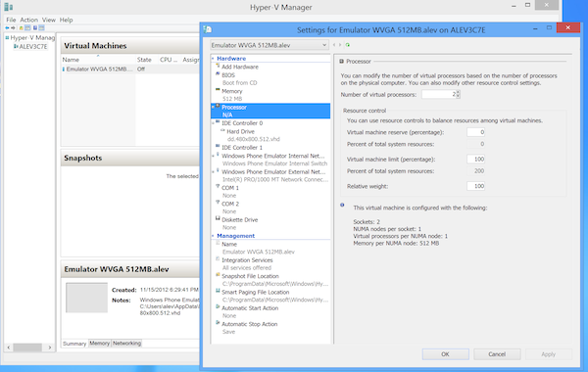Click the Processor icon in hardware list
This screenshot has width=588, height=372.
[218, 107]
